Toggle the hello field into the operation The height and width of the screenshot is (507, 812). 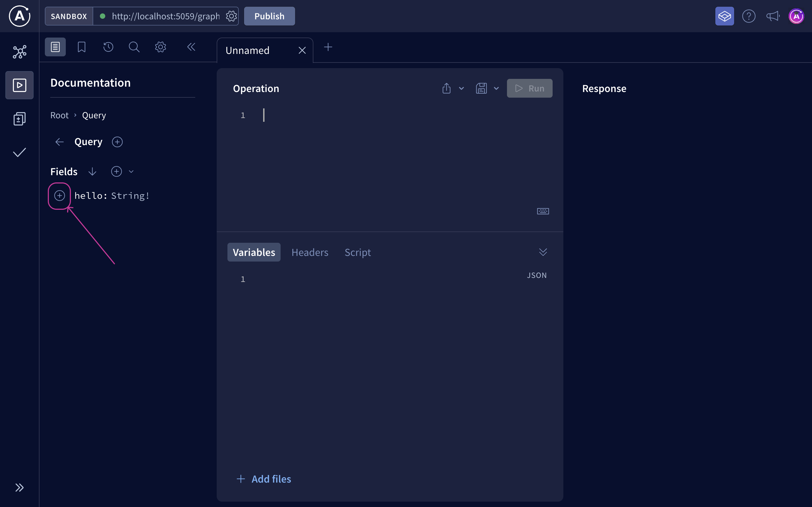[x=59, y=196]
